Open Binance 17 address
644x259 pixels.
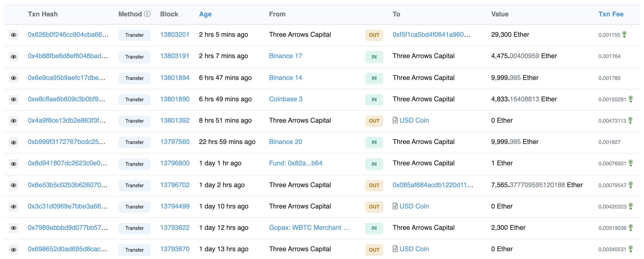pos(285,56)
